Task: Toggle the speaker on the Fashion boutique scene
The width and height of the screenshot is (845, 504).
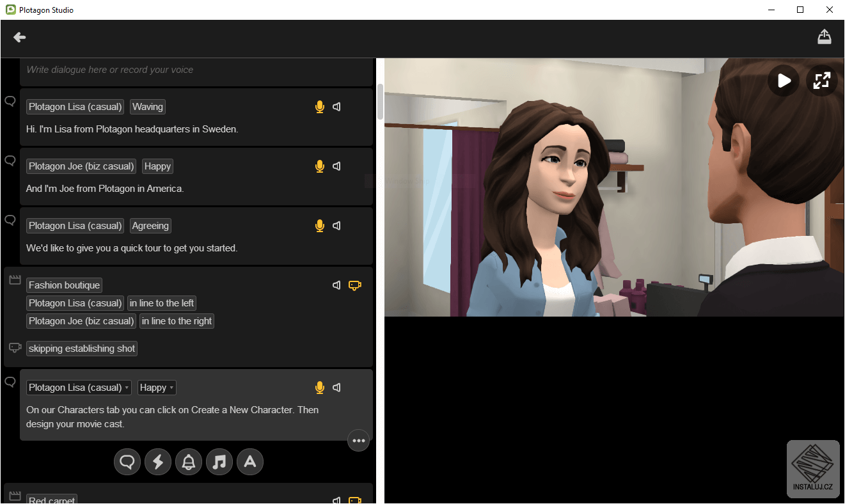Action: [x=337, y=285]
